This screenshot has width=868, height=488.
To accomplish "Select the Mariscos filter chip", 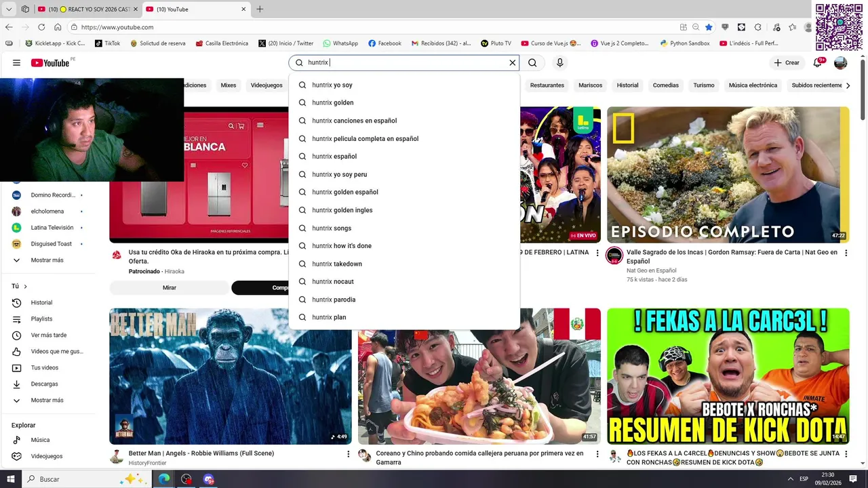I will 590,85.
